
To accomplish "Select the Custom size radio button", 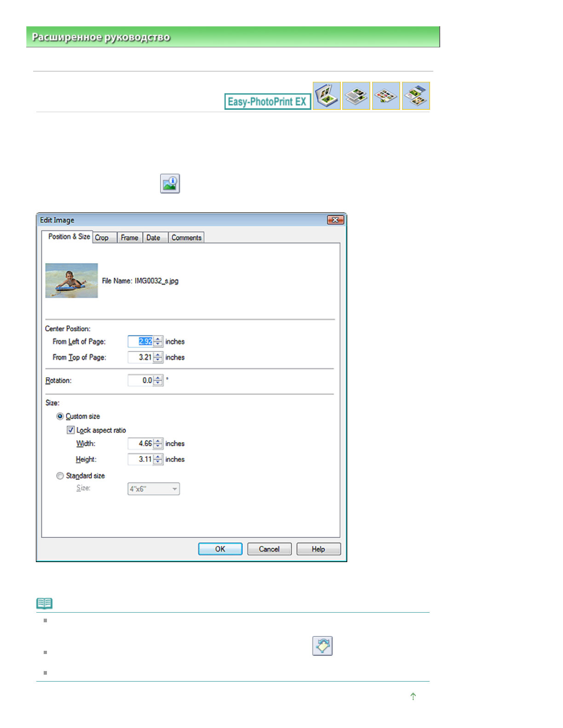I will (x=60, y=416).
